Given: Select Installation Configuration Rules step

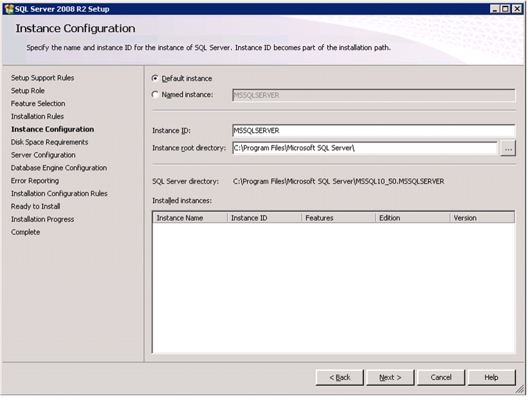Looking at the screenshot, I should click(x=59, y=194).
